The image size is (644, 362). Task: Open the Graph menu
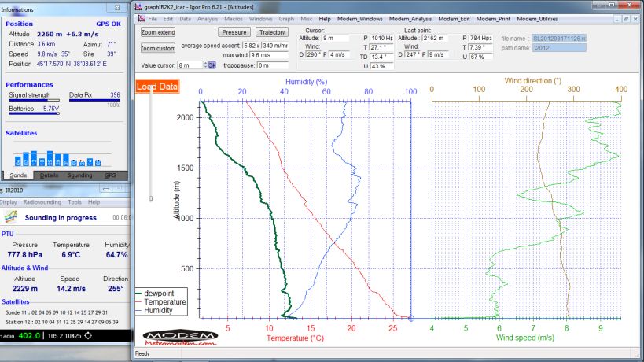286,19
